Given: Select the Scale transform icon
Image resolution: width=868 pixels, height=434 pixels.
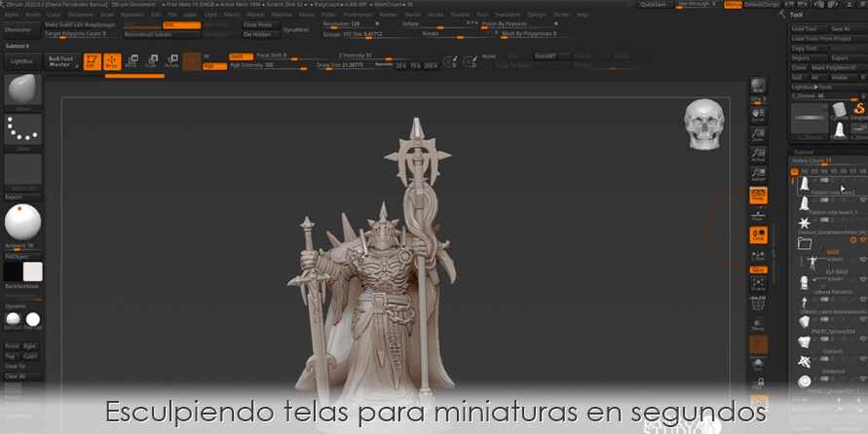Looking at the screenshot, I should tap(152, 61).
